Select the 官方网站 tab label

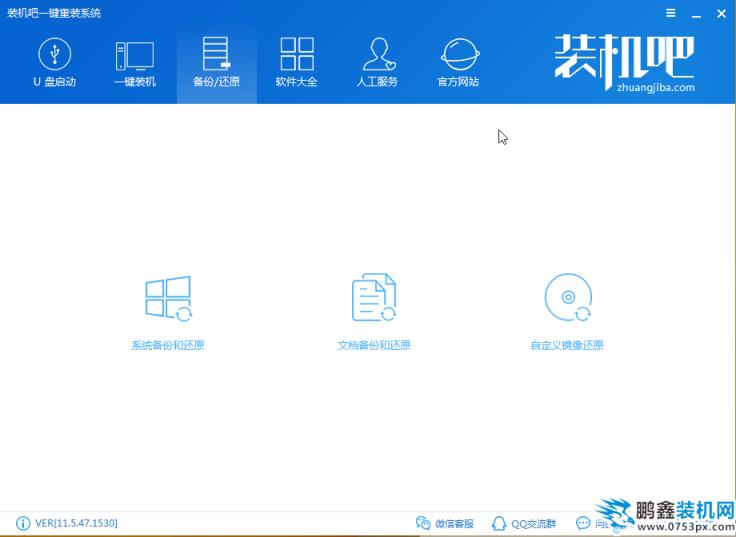pyautogui.click(x=459, y=82)
